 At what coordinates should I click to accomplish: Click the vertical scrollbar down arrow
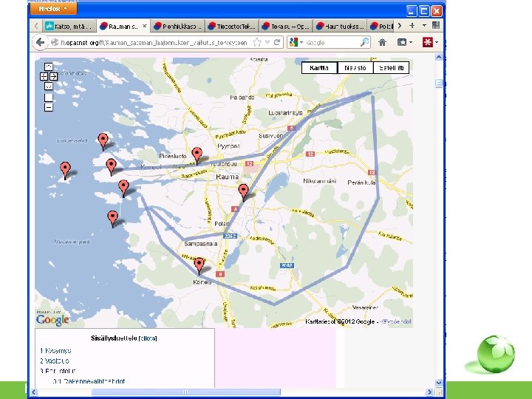(x=439, y=383)
